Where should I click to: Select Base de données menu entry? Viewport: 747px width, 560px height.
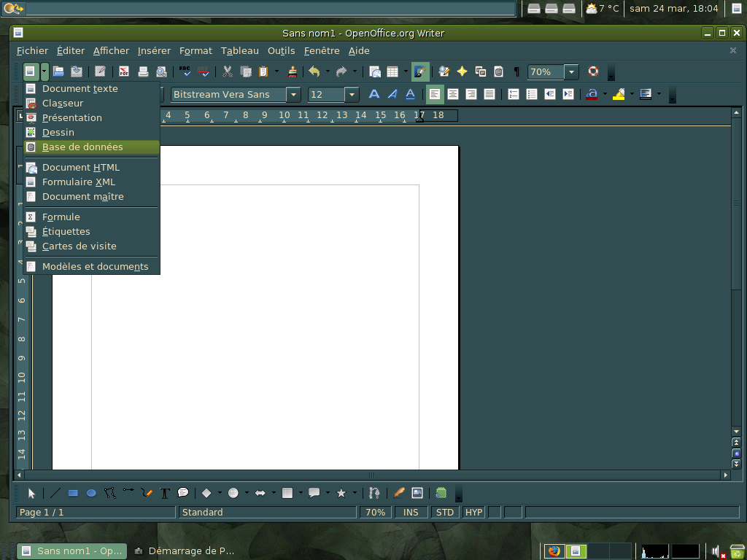pyautogui.click(x=91, y=147)
